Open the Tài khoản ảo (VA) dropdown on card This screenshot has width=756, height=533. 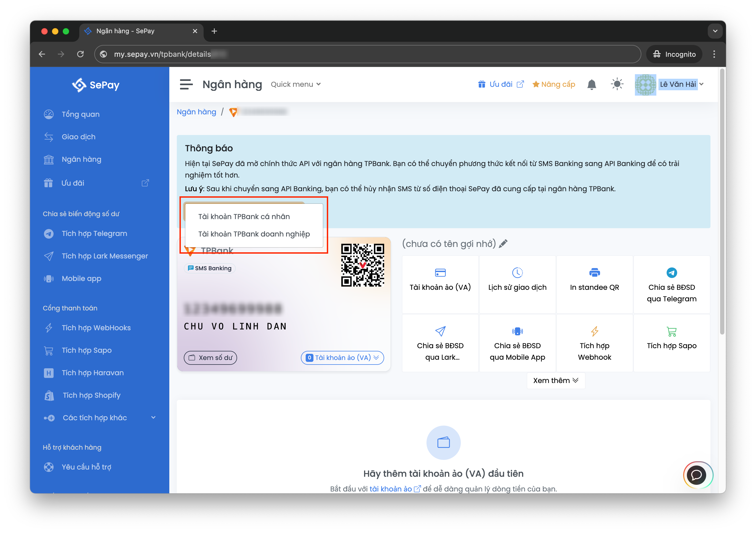click(x=342, y=358)
